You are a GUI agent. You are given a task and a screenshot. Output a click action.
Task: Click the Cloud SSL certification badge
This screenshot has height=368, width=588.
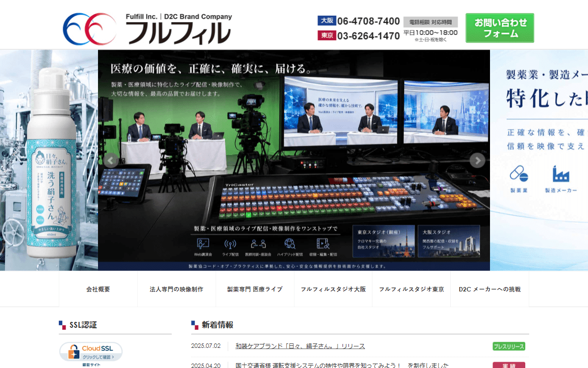click(x=91, y=355)
